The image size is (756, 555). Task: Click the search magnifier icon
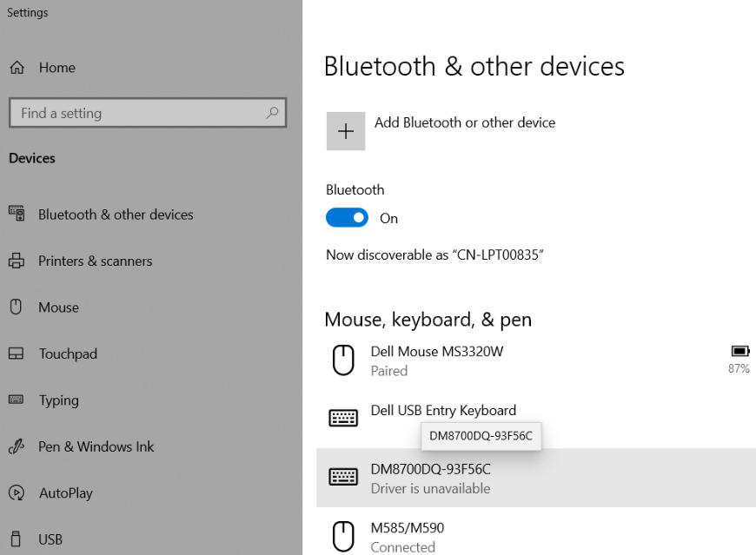point(272,113)
